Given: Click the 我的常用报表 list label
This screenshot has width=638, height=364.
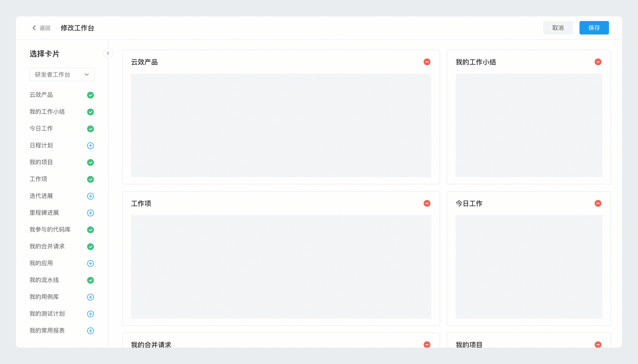Looking at the screenshot, I should pos(47,331).
